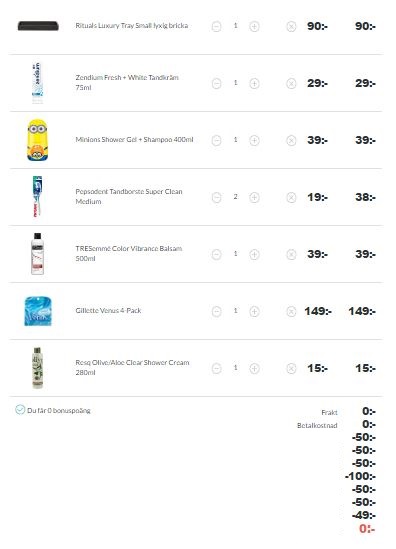Screen dimensions: 396x549
Task: Increase quantity of Minions Shower Gel
Action: 254,141
